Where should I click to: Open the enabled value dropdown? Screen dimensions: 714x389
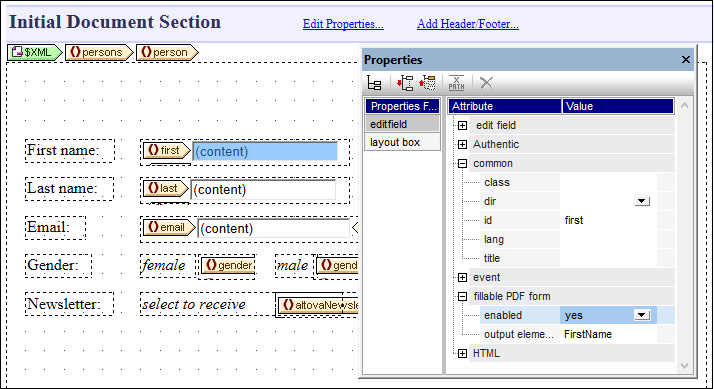tap(642, 315)
